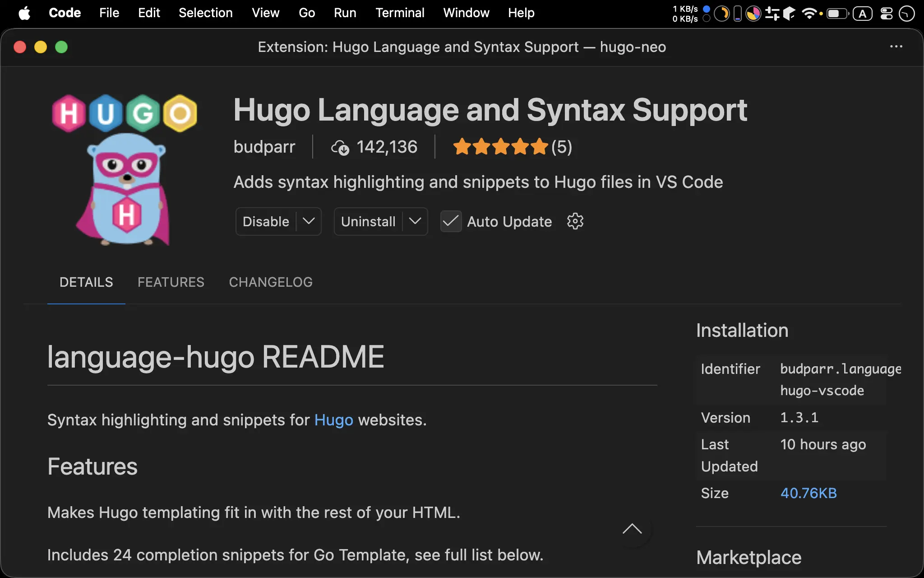
Task: Click the (5) ratings count
Action: pyautogui.click(x=562, y=147)
